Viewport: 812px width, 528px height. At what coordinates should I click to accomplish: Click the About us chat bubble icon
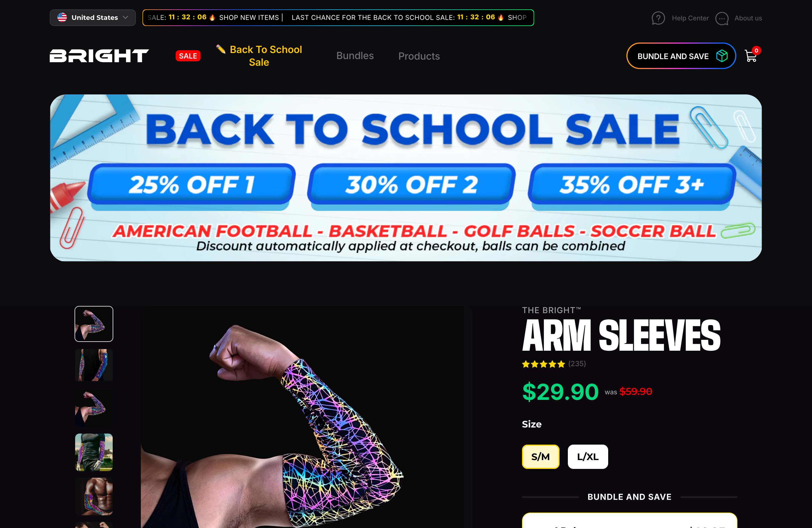722,19
